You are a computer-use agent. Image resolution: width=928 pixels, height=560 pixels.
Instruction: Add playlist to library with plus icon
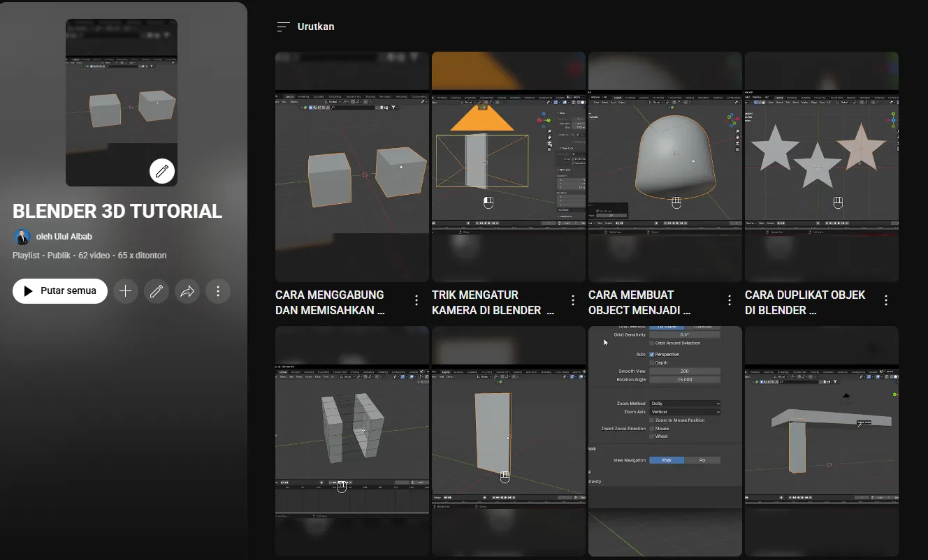click(x=126, y=291)
